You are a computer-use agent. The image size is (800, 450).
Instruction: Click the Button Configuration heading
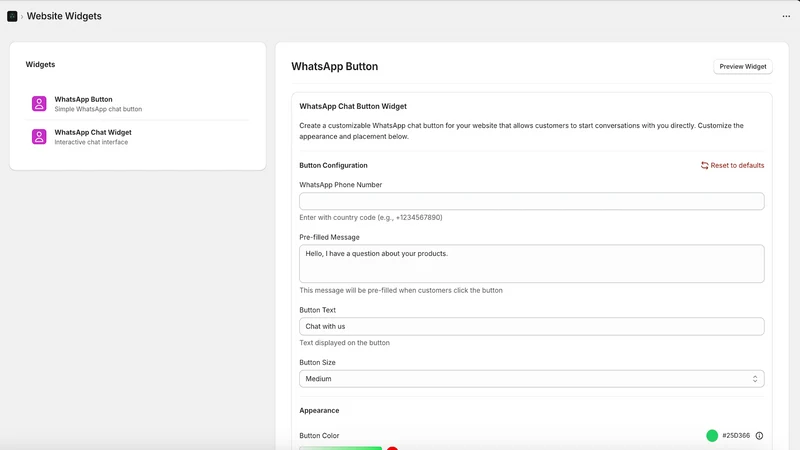click(333, 165)
